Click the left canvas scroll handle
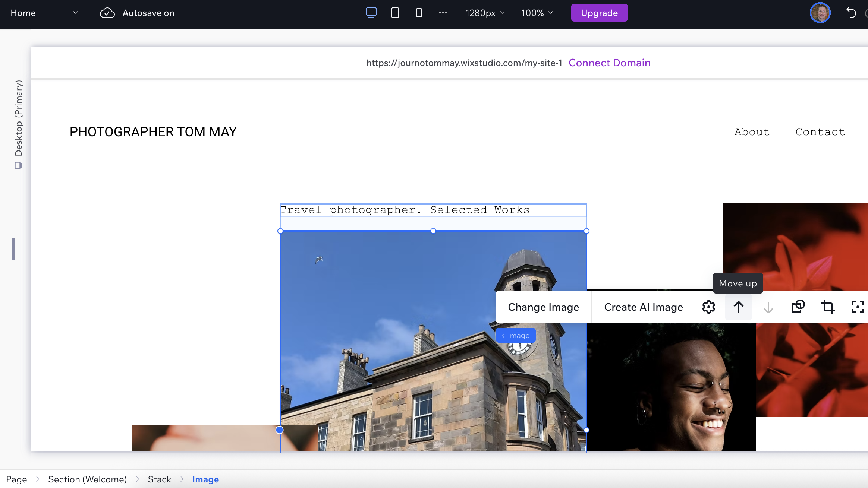 coord(13,249)
